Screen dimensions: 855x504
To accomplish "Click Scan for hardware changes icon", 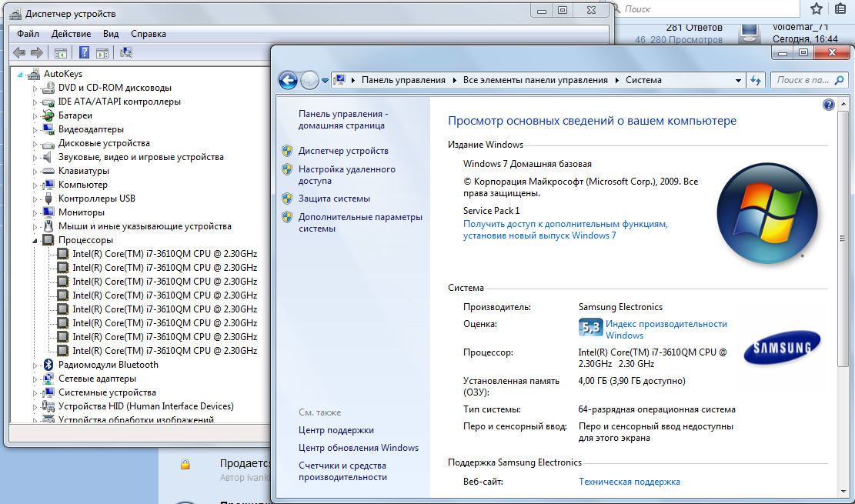I will (126, 52).
